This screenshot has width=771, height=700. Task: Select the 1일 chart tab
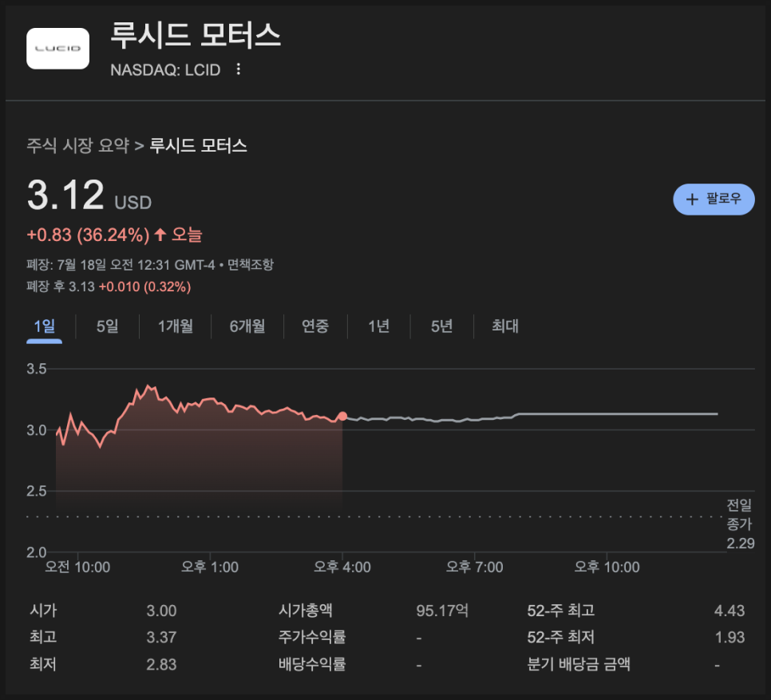click(44, 326)
